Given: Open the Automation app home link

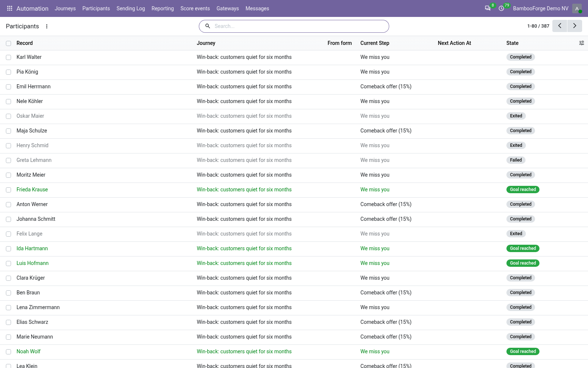Looking at the screenshot, I should [x=32, y=8].
